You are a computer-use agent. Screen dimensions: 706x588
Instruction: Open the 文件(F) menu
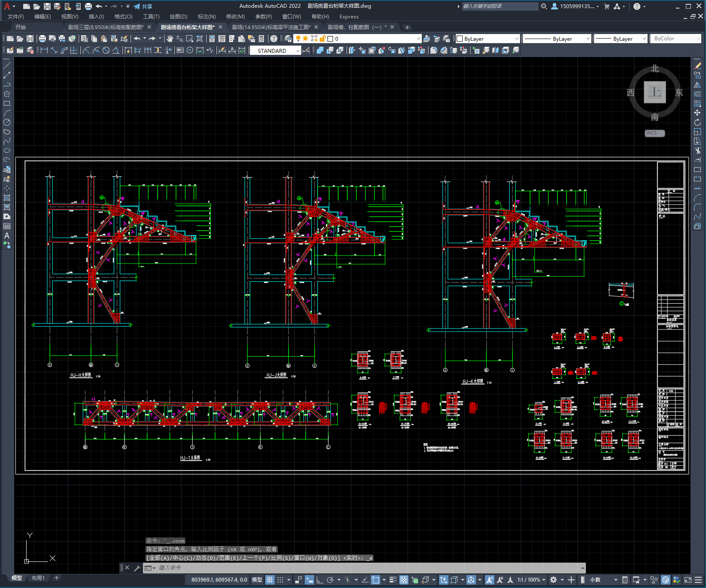[x=16, y=17]
